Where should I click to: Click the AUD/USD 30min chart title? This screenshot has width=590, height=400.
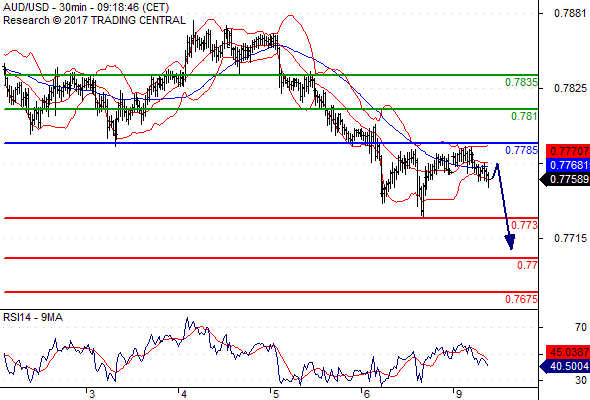(86, 7)
